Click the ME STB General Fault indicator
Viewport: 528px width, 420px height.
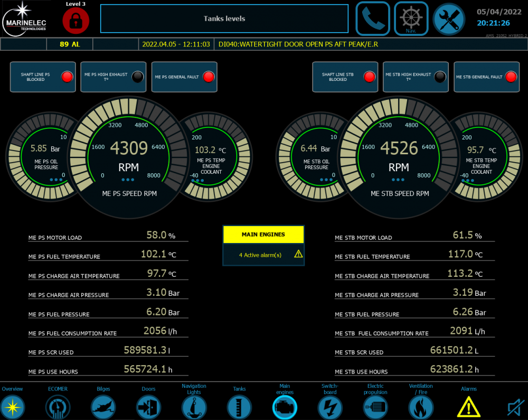pyautogui.click(x=486, y=77)
